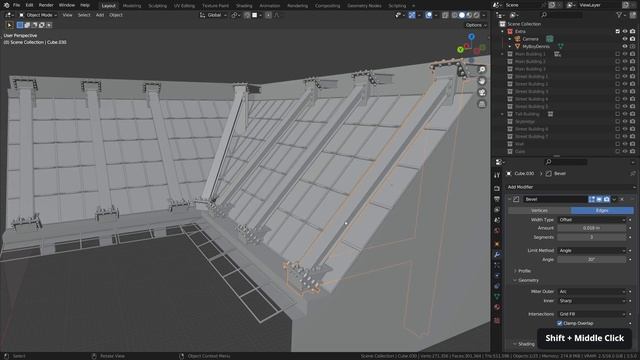Open the Output properties tab icon
640x360 pixels.
point(497,199)
